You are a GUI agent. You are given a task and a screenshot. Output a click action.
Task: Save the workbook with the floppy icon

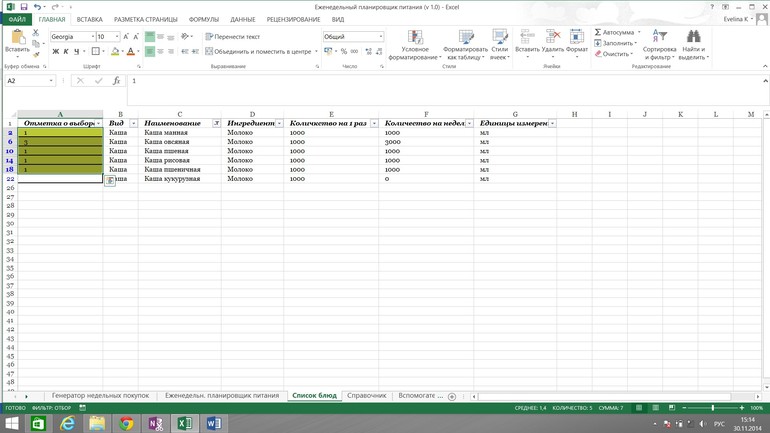[23, 7]
